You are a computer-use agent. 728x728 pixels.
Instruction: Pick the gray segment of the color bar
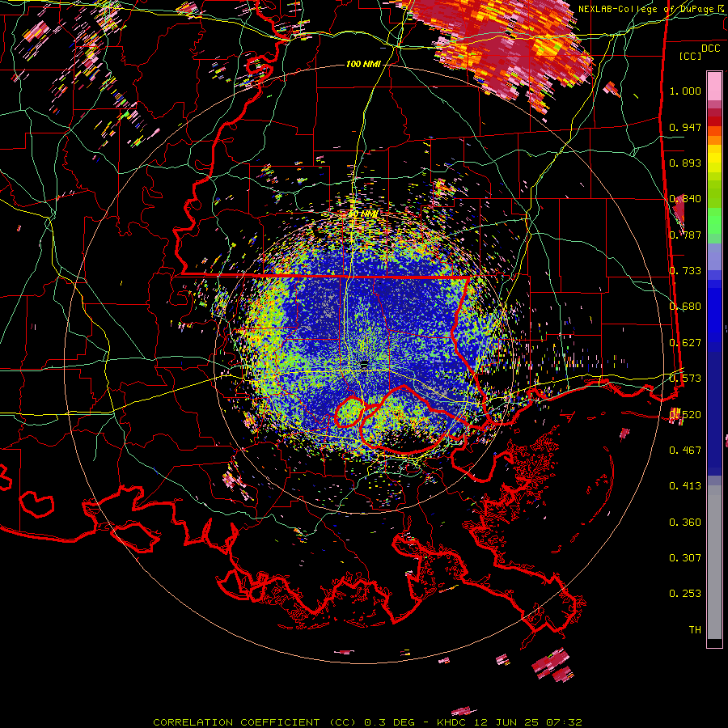(x=714, y=562)
